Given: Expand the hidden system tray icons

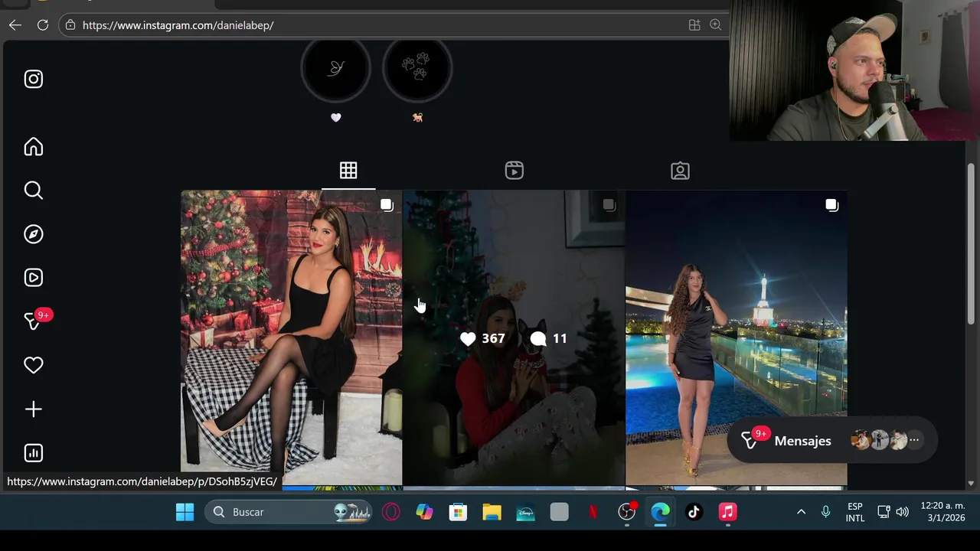Looking at the screenshot, I should (x=801, y=512).
